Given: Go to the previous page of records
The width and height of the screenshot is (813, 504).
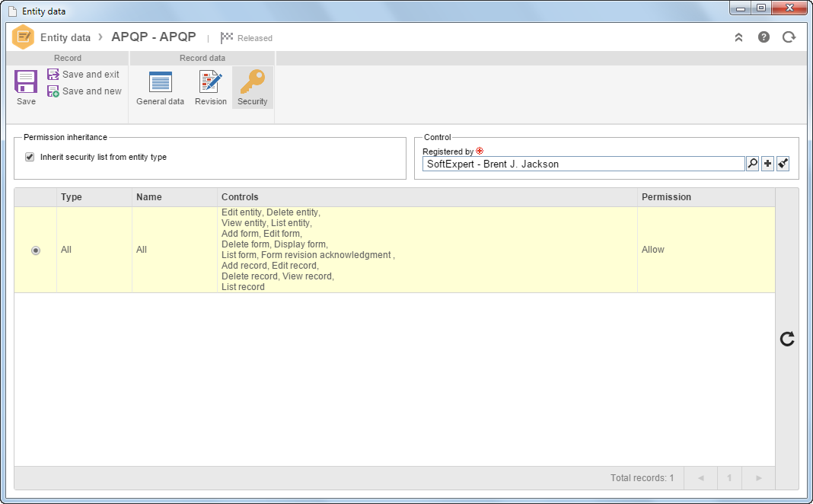Looking at the screenshot, I should click(x=700, y=478).
